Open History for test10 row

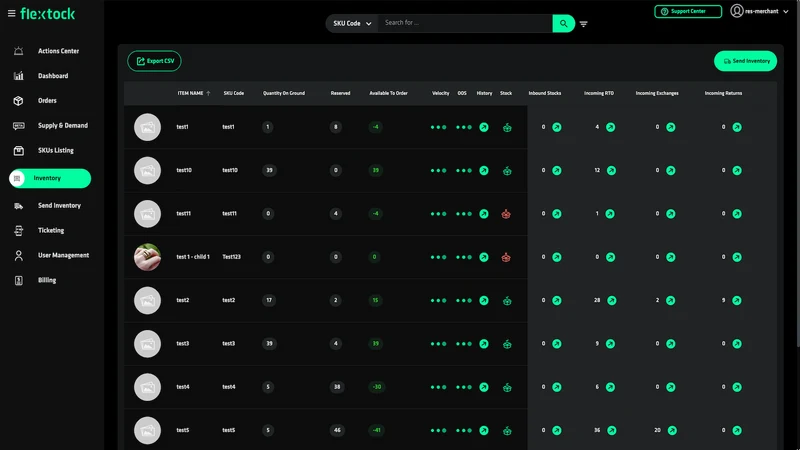484,170
